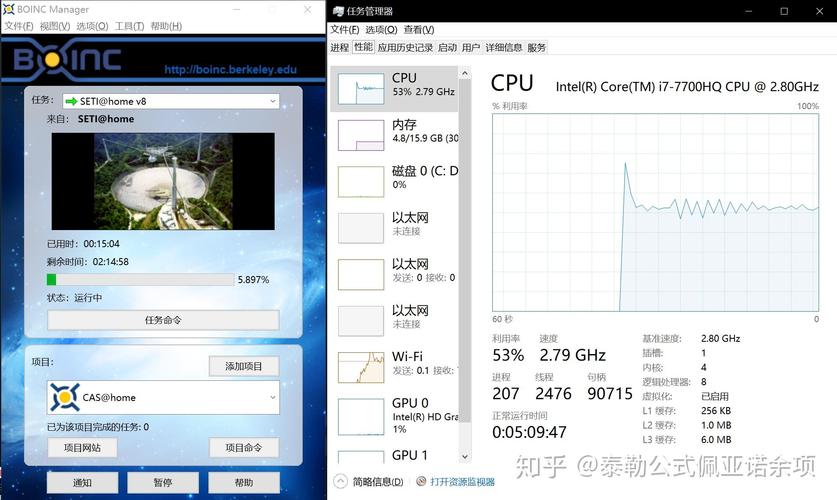Click the 90715 handles value
The image size is (837, 500).
pyautogui.click(x=610, y=393)
